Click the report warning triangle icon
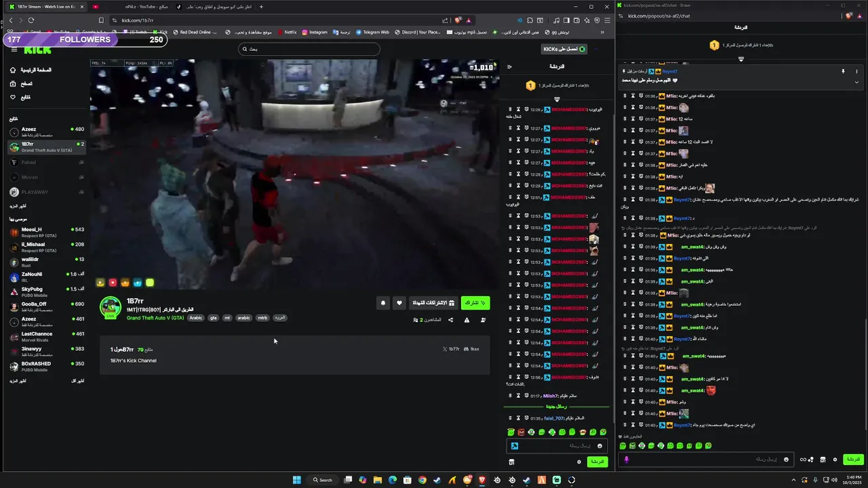 point(467,320)
